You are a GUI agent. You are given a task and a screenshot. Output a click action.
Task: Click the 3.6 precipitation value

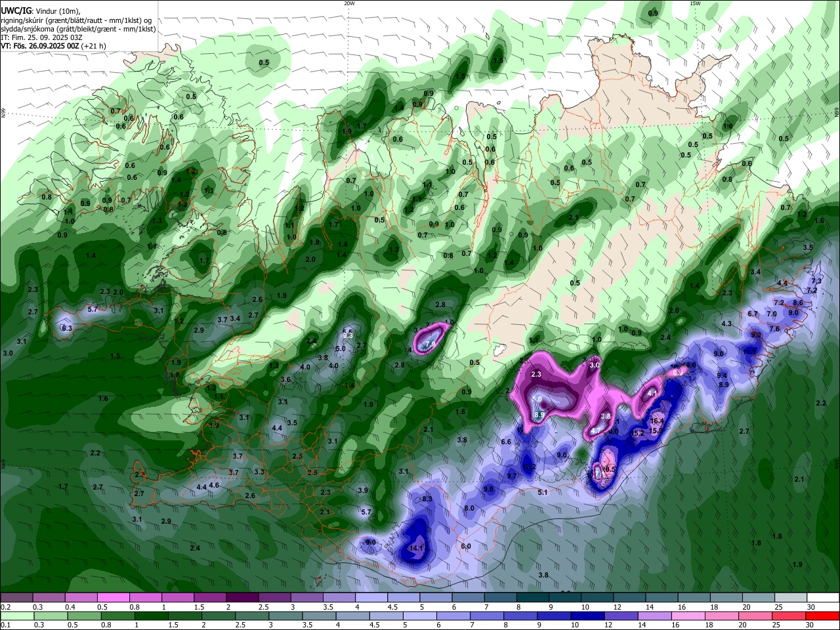point(285,380)
